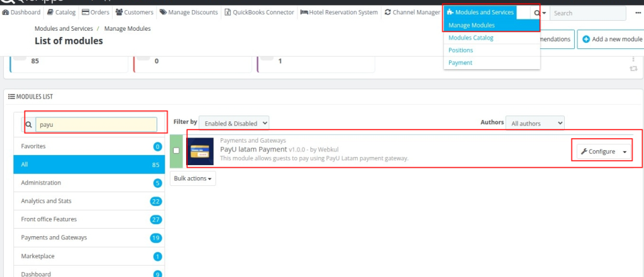This screenshot has height=277, width=644.
Task: Open Filter by Enabled & Disabled dropdown
Action: pos(234,123)
